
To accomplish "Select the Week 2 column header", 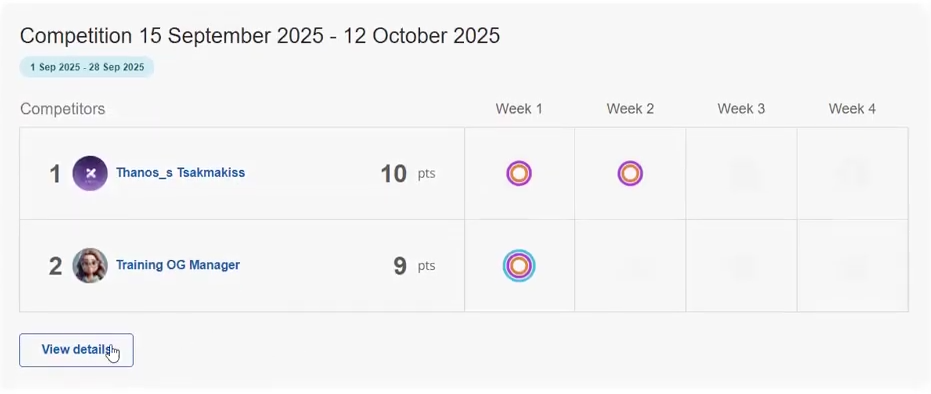I will [630, 109].
